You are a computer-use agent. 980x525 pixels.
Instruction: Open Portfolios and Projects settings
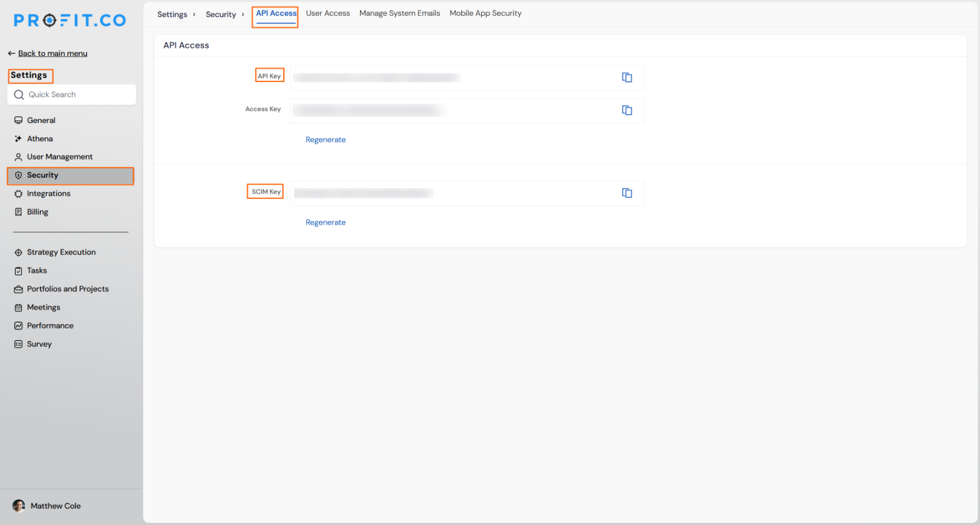[68, 289]
